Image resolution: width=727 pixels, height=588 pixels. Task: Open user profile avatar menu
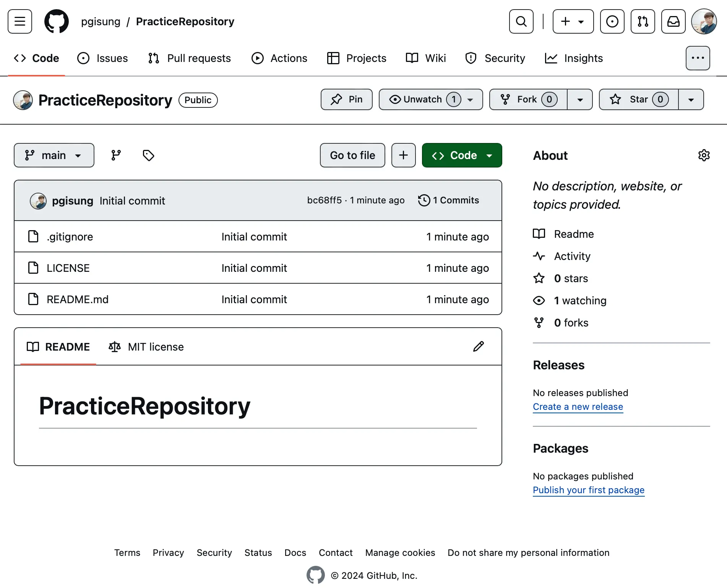[x=704, y=21]
